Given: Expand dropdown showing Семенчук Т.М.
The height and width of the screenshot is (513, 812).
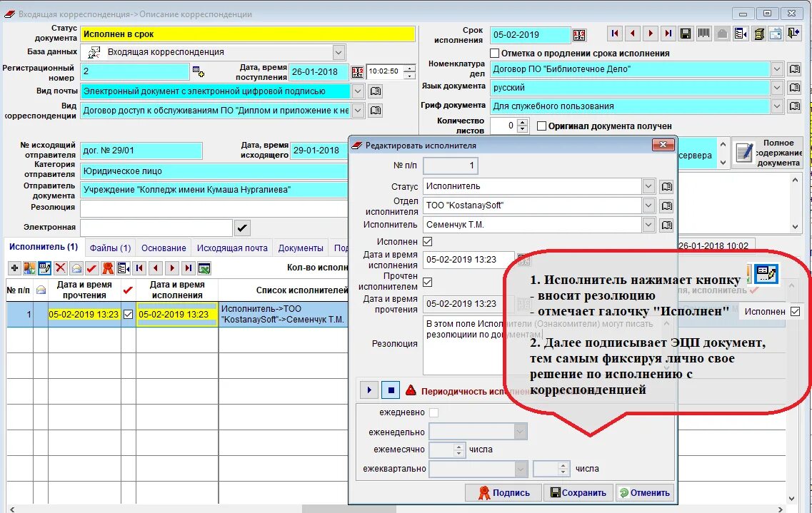Looking at the screenshot, I should pos(648,225).
